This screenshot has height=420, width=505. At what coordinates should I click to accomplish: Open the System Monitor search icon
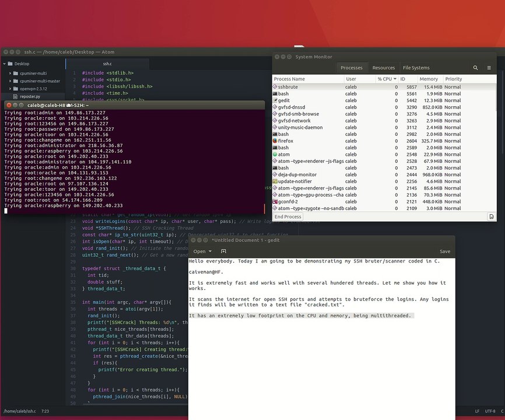pos(475,68)
